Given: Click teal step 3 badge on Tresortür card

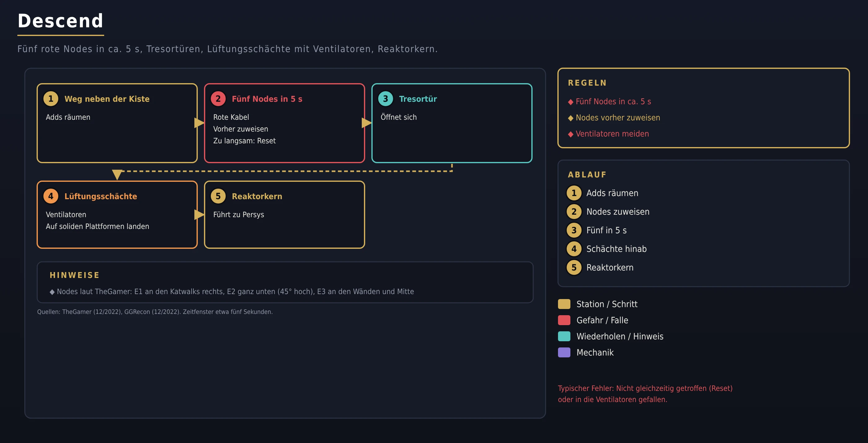Looking at the screenshot, I should [385, 99].
